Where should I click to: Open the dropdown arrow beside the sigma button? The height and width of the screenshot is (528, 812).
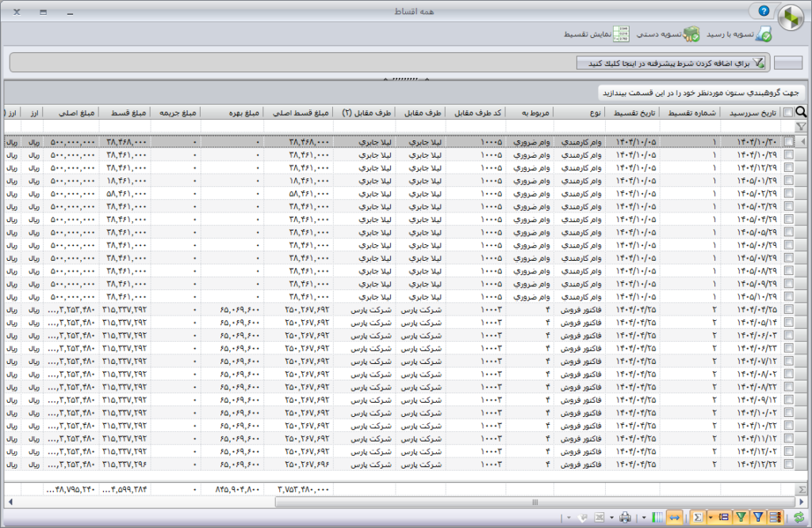point(711,518)
